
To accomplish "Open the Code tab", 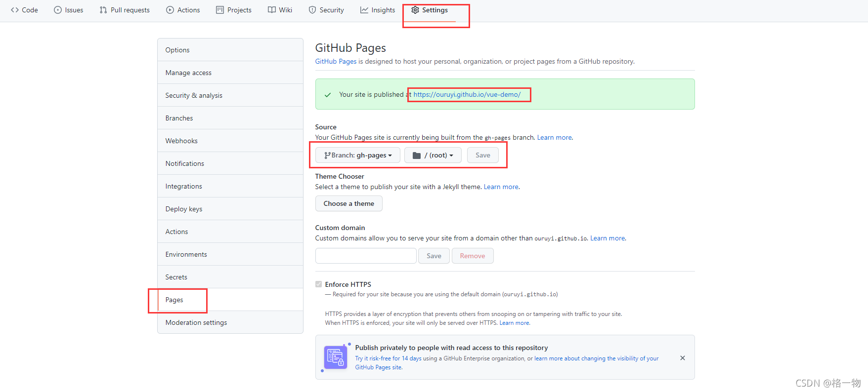I will click(24, 10).
